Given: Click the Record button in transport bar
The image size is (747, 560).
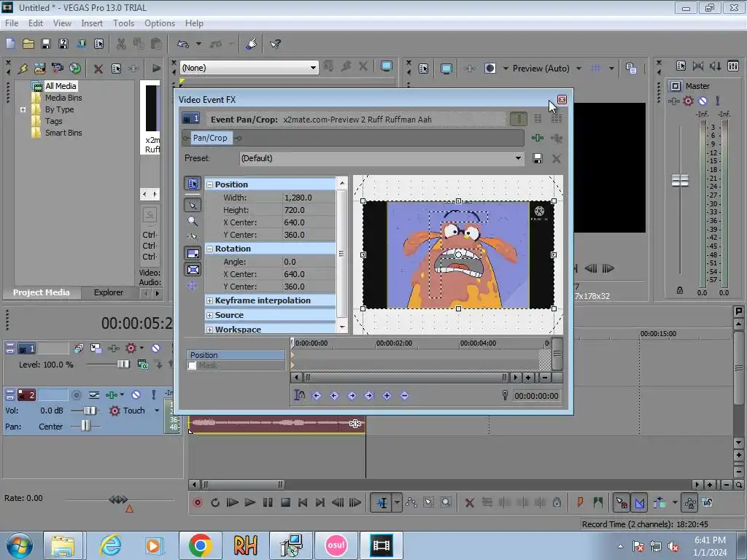Looking at the screenshot, I should click(x=197, y=502).
